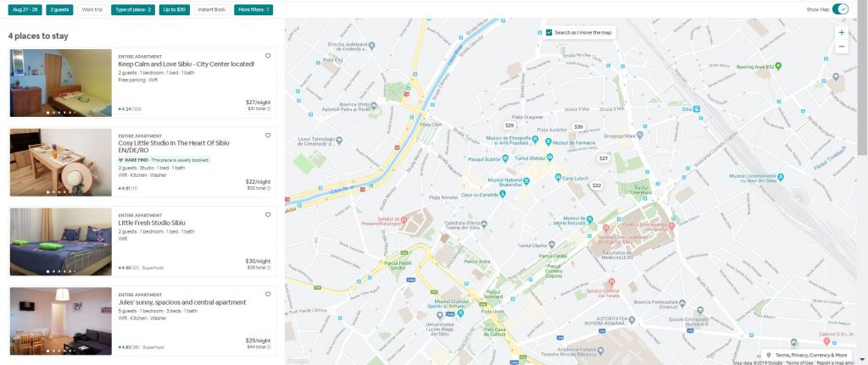
Task: Open the 2 guests filter dropdown
Action: [59, 9]
